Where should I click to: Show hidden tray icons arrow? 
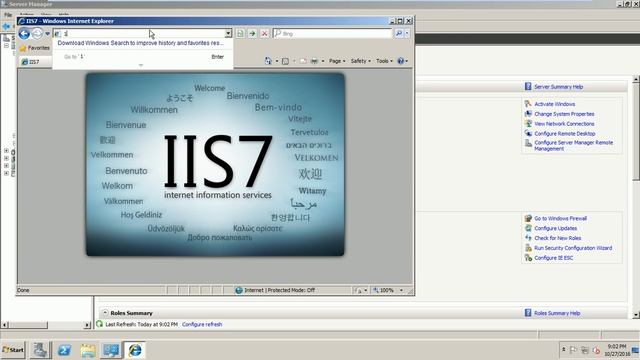[563, 350]
